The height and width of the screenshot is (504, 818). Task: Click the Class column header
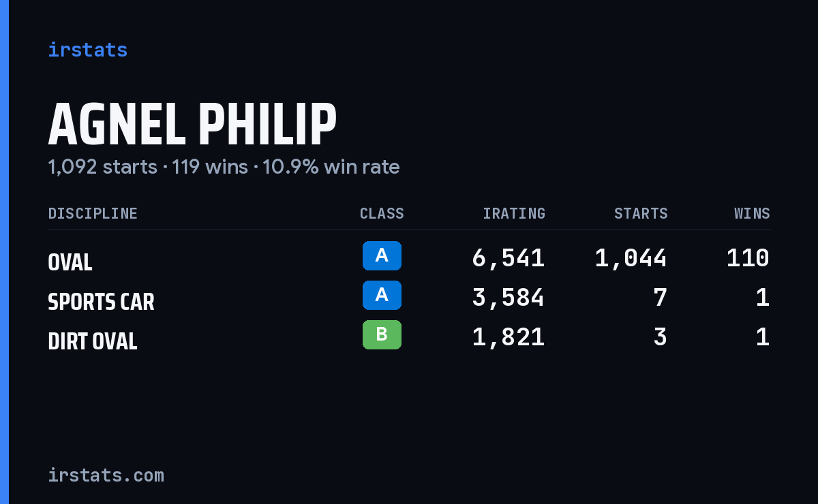click(x=382, y=213)
